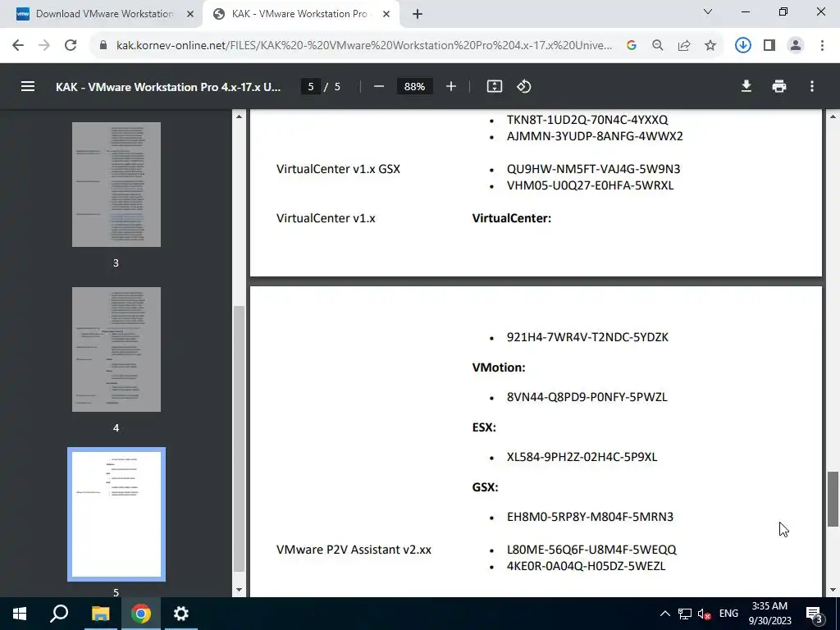Image resolution: width=840 pixels, height=630 pixels.
Task: Go forward in browser history
Action: click(x=44, y=45)
